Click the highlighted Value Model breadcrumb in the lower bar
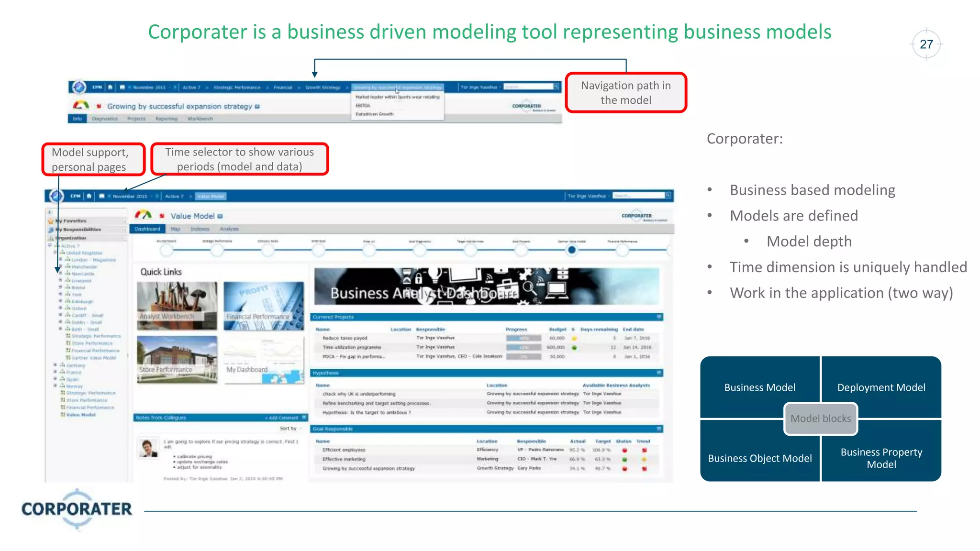 [211, 196]
